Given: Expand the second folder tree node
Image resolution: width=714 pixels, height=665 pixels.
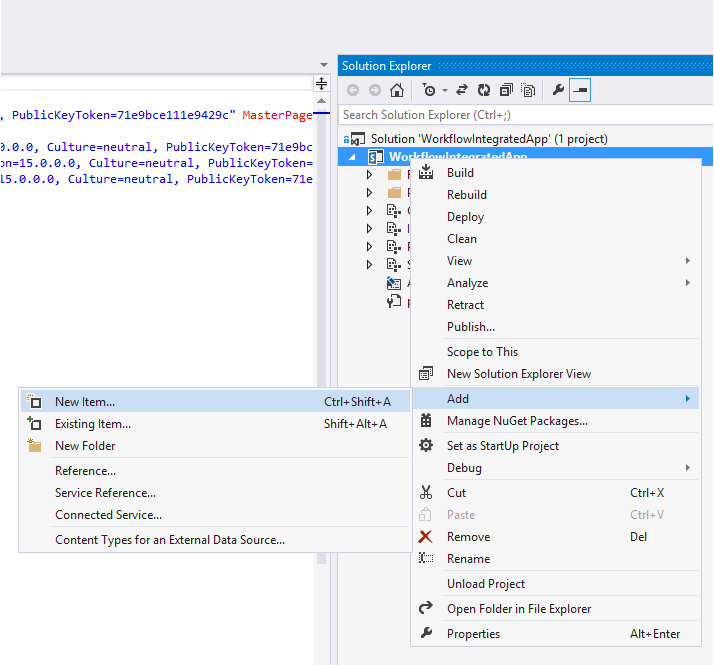Looking at the screenshot, I should click(x=369, y=193).
